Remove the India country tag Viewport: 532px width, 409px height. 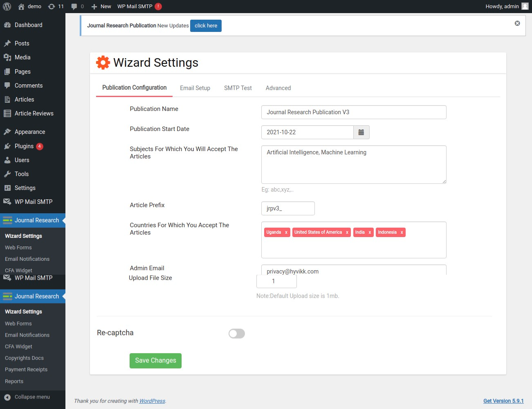coord(370,233)
